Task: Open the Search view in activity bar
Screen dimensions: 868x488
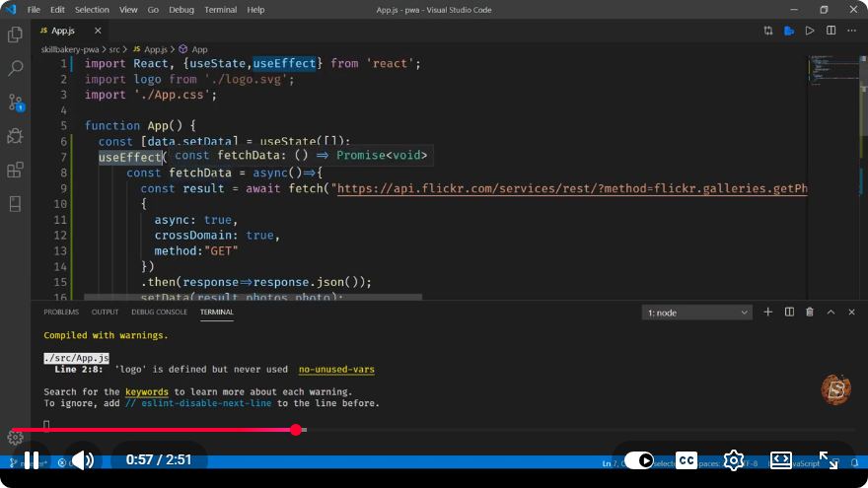Action: [15, 68]
